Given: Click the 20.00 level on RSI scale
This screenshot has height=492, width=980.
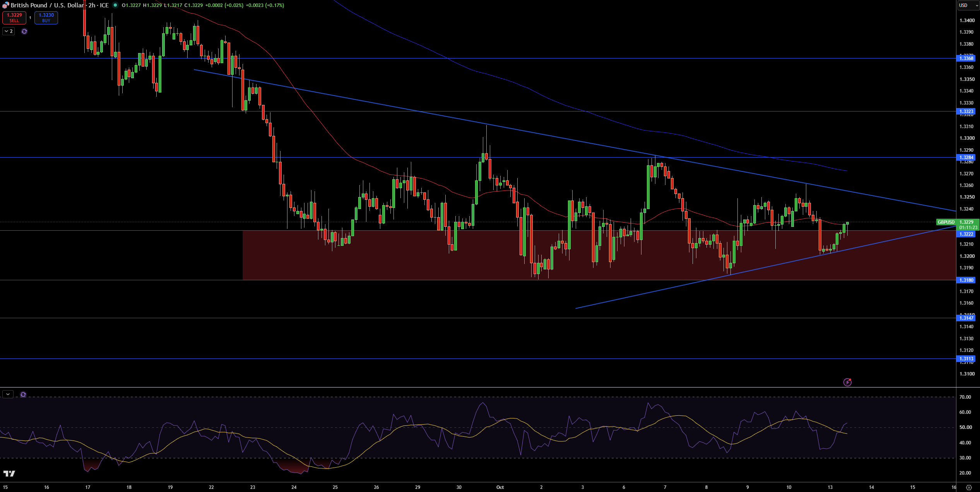Looking at the screenshot, I should click(x=965, y=473).
